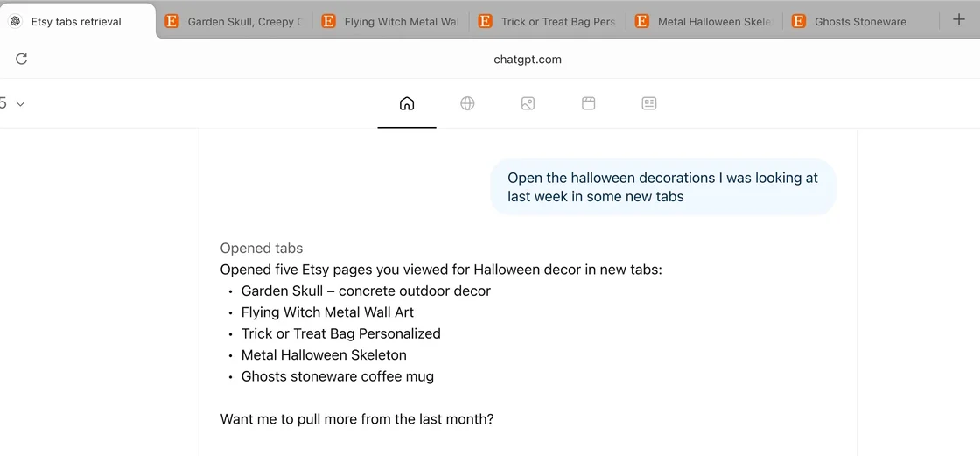The image size is (980, 456).
Task: Open the image gallery icon
Action: point(528,103)
